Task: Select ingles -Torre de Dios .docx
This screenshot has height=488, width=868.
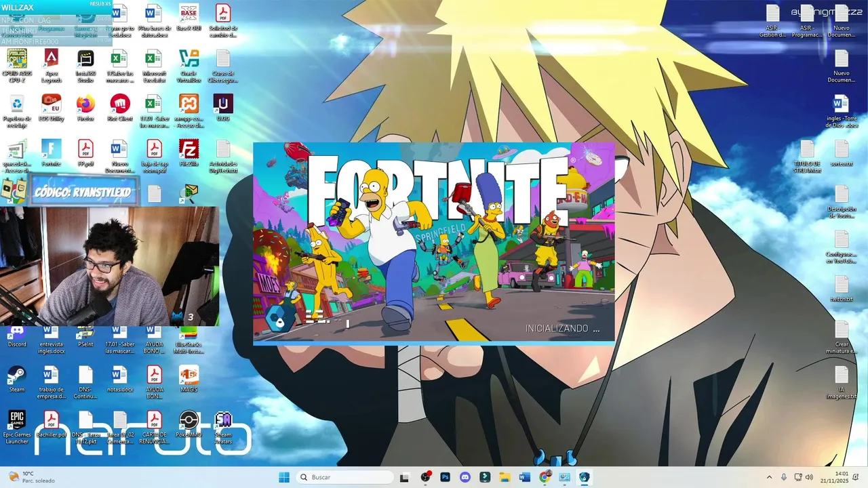Action: (x=842, y=111)
